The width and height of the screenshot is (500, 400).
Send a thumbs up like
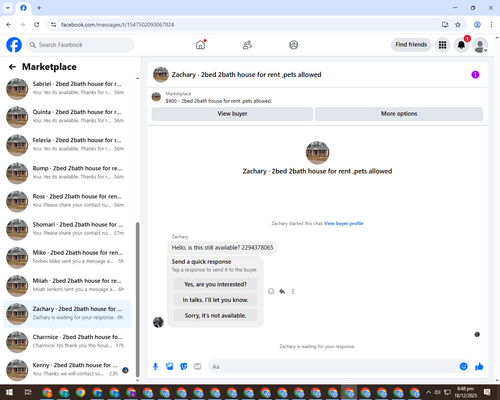click(x=479, y=367)
